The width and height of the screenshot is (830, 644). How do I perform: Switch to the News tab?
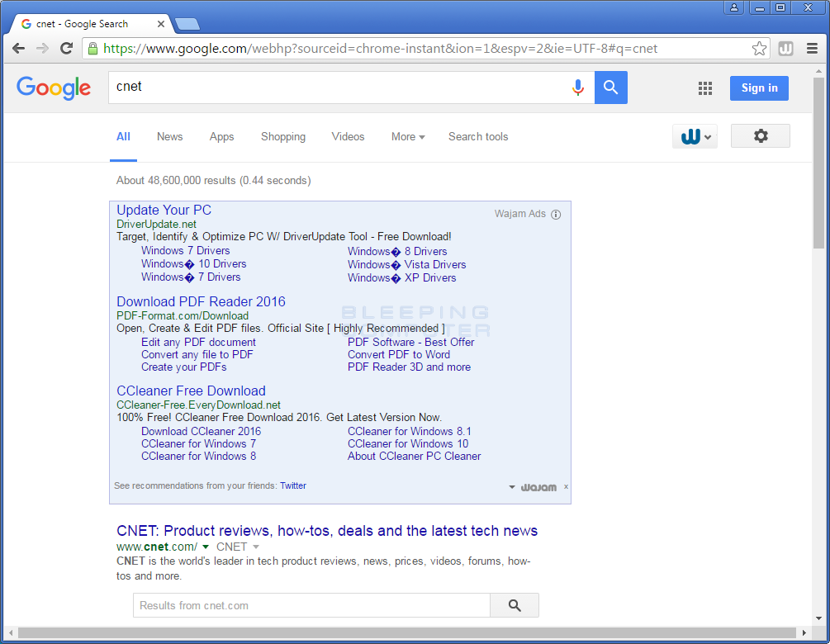(x=169, y=136)
